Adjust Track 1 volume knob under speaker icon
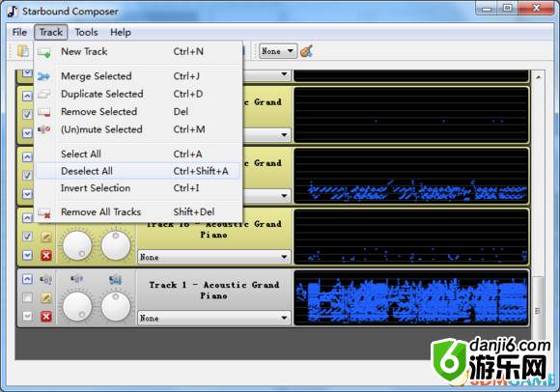 tap(77, 307)
